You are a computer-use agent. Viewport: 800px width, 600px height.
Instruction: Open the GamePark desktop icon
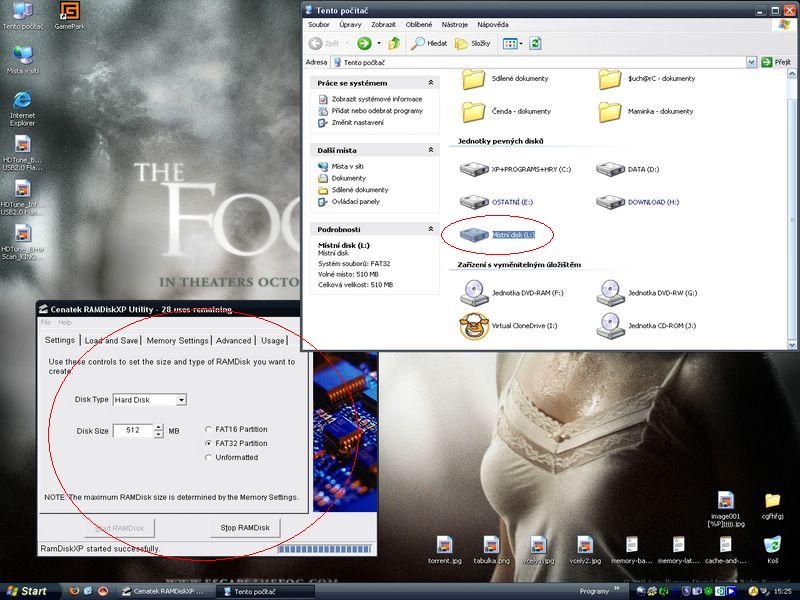[69, 15]
